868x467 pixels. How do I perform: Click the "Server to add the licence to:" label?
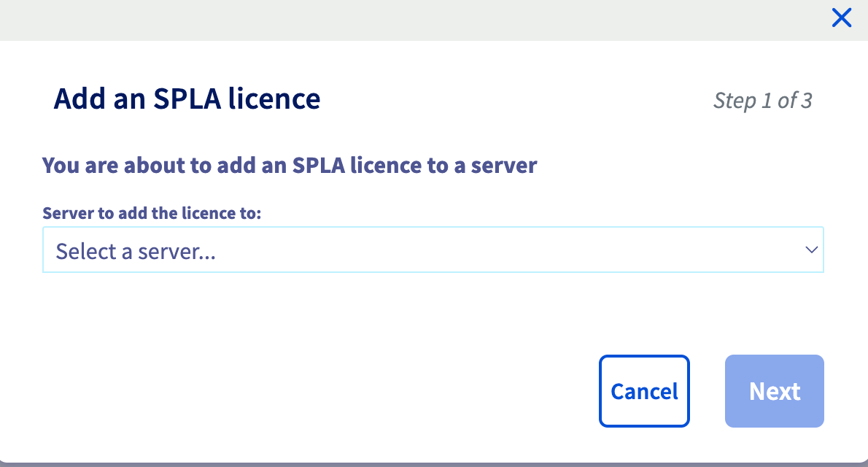pyautogui.click(x=152, y=213)
